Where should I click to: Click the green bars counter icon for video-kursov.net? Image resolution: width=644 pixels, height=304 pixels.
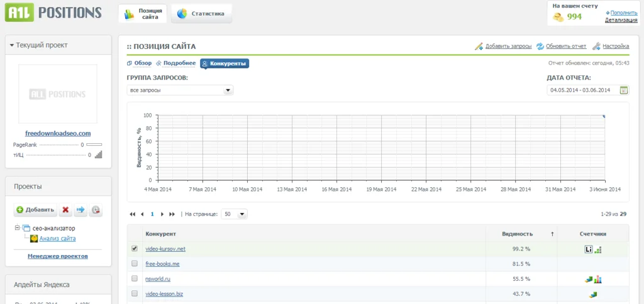tap(598, 249)
